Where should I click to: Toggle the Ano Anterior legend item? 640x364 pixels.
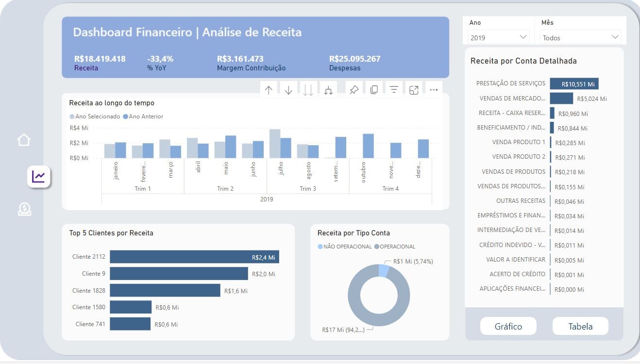point(143,116)
